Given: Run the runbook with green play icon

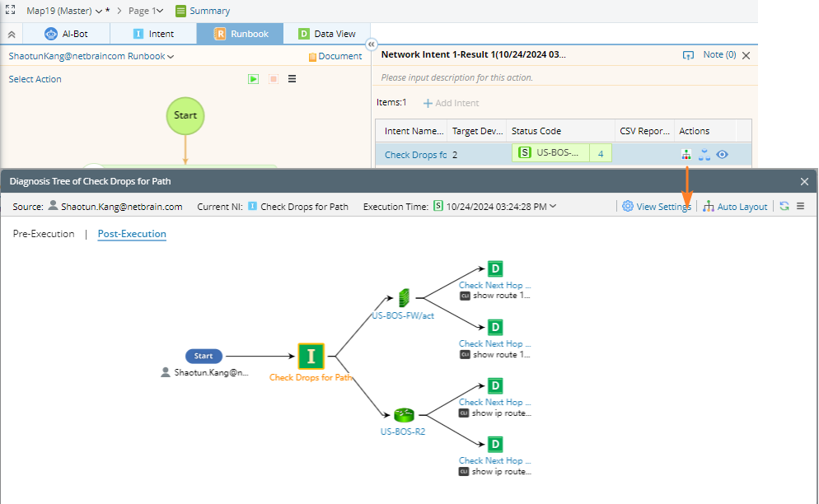Looking at the screenshot, I should coord(253,79).
